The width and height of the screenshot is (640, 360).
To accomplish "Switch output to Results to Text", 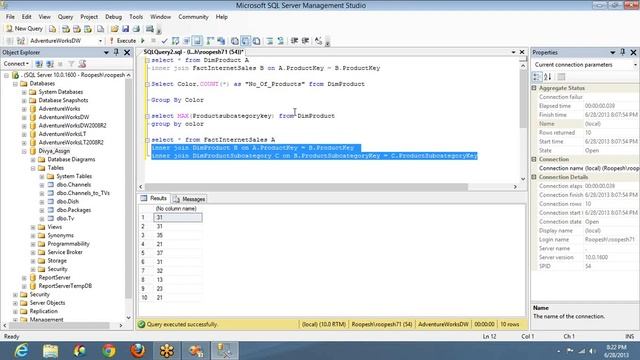I will click(235, 41).
